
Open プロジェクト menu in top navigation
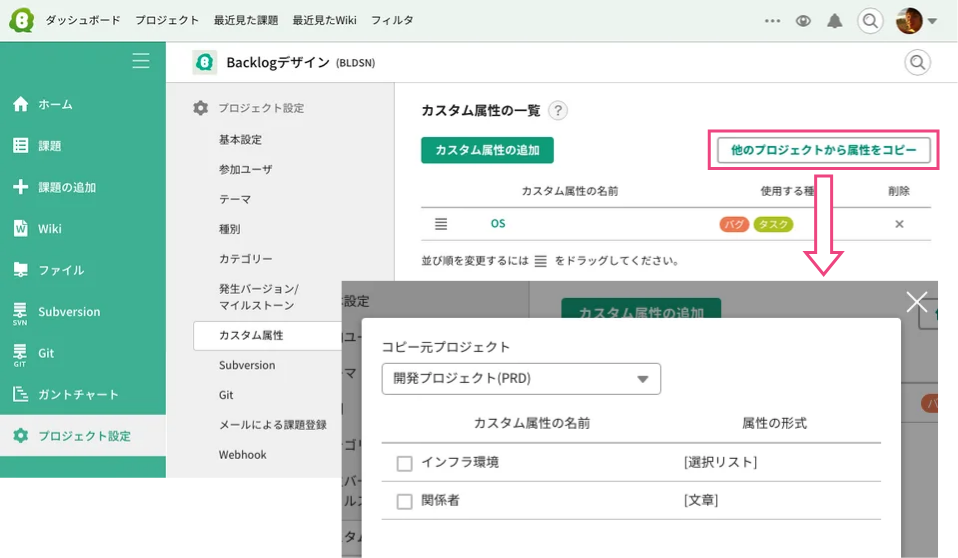tap(167, 20)
